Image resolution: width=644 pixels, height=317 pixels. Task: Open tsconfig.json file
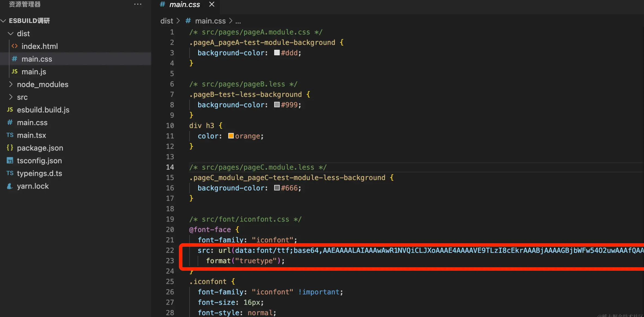(75, 161)
